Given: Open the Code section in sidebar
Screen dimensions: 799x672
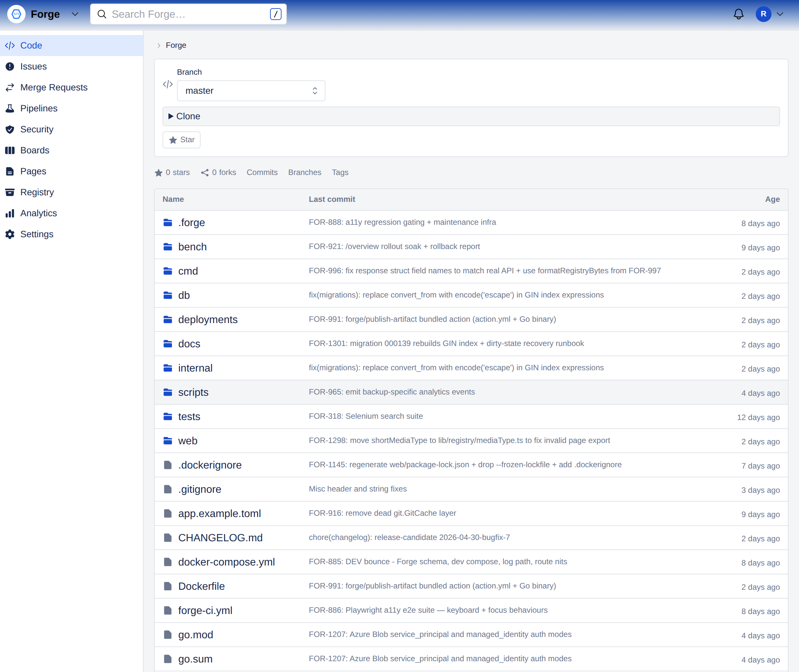Looking at the screenshot, I should tap(72, 45).
